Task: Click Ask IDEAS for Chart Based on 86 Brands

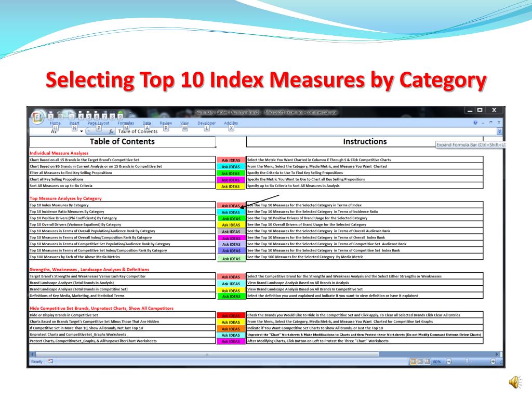Action: [231, 167]
